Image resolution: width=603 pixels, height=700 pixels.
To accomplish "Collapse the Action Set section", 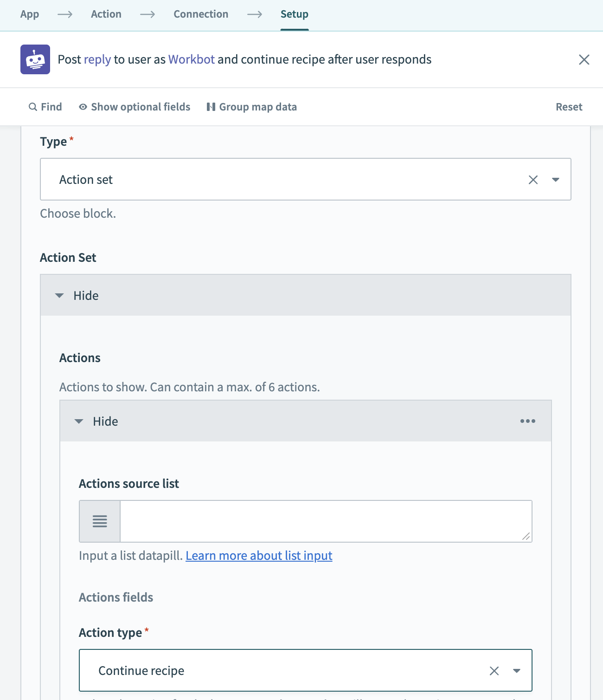I will coord(77,296).
